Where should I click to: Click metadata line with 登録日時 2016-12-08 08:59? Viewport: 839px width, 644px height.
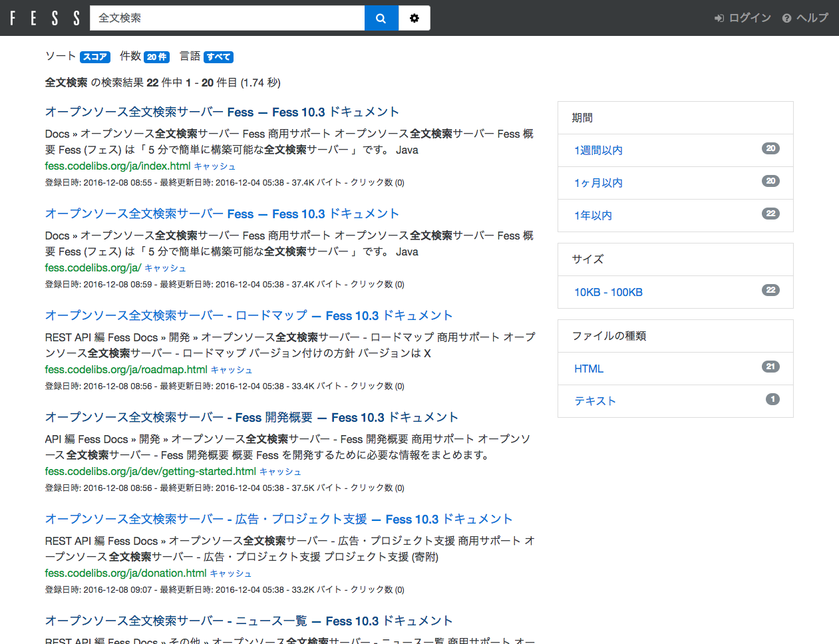[225, 284]
